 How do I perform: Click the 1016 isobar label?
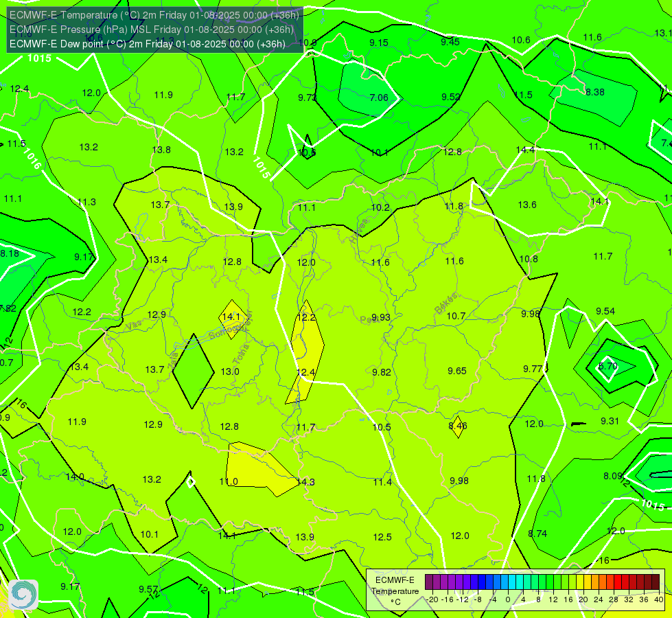32,158
